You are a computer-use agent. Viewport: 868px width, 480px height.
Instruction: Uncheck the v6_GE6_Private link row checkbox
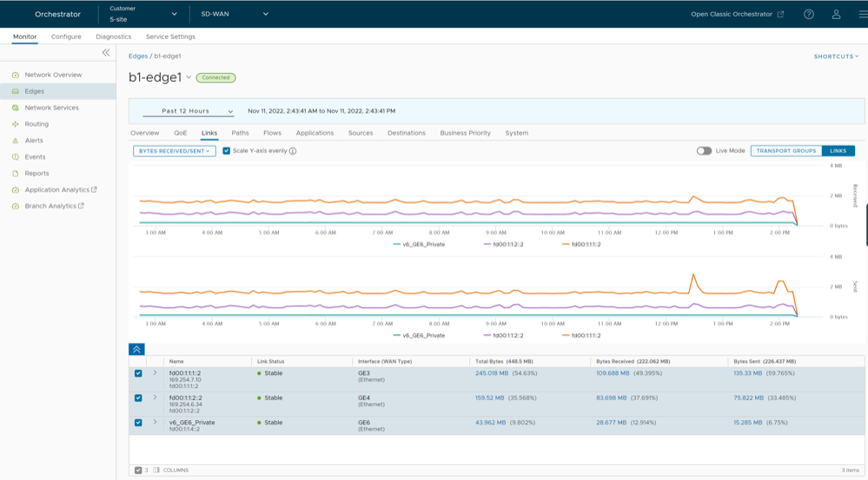coord(138,423)
